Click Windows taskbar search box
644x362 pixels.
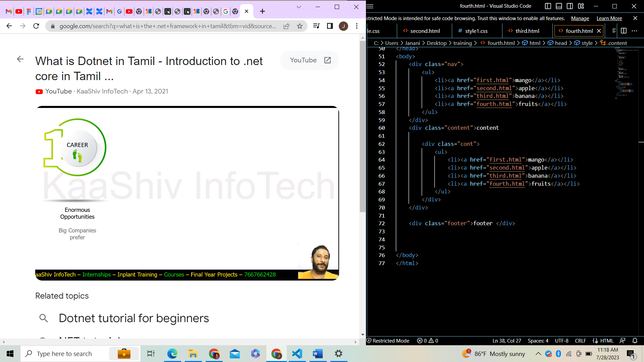tap(80, 354)
